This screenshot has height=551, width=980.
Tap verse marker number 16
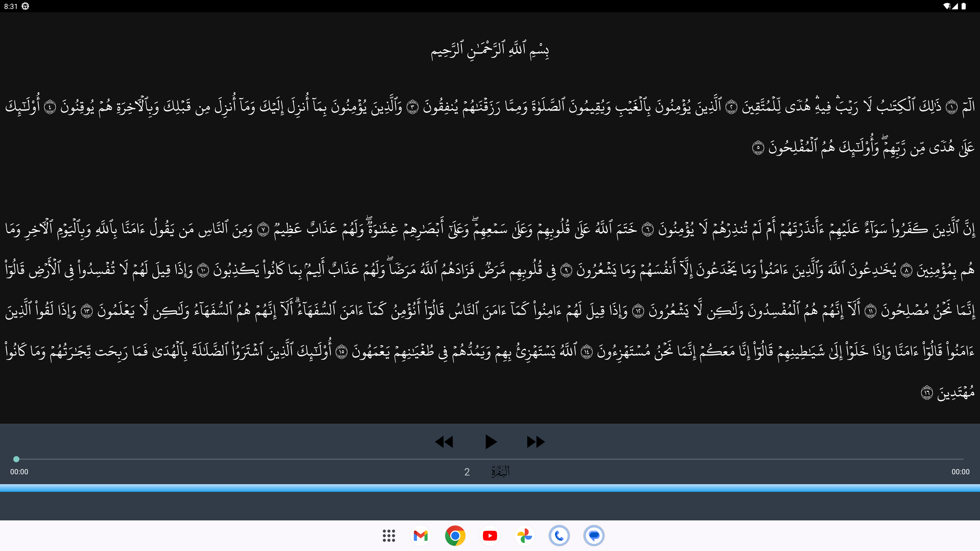click(x=927, y=392)
